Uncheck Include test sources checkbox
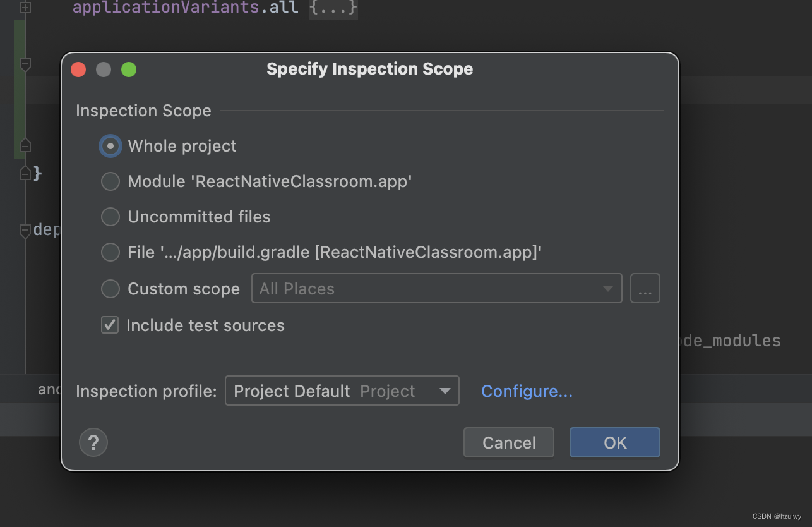This screenshot has width=812, height=527. point(110,325)
